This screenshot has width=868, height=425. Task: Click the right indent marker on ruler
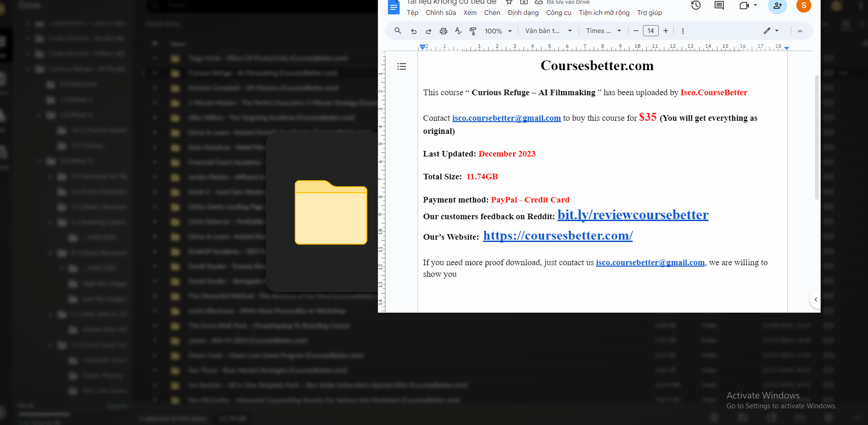[x=787, y=48]
